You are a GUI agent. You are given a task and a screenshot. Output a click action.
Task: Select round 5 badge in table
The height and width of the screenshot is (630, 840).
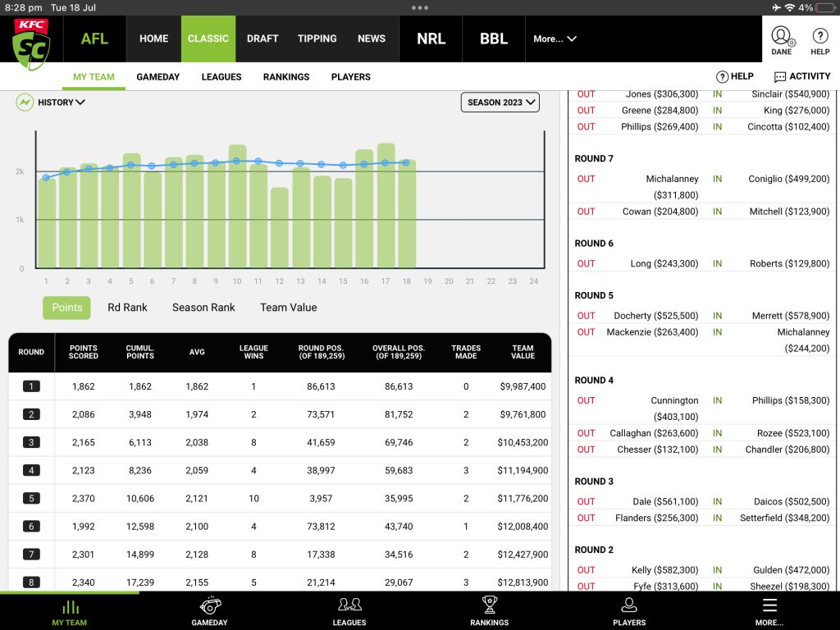pyautogui.click(x=31, y=498)
